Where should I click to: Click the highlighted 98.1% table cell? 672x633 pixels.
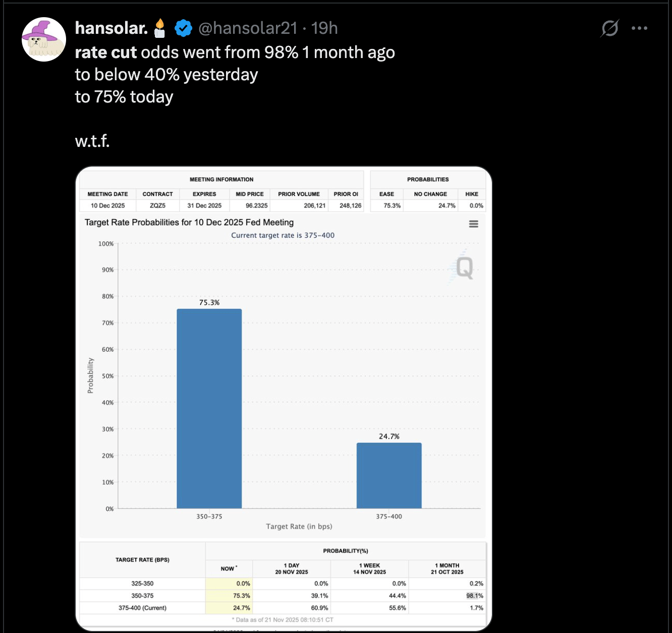point(474,596)
